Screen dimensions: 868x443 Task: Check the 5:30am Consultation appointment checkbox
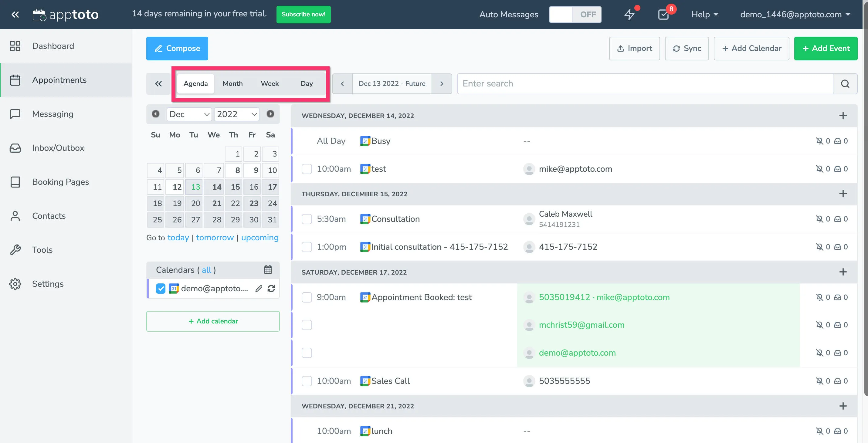tap(307, 219)
